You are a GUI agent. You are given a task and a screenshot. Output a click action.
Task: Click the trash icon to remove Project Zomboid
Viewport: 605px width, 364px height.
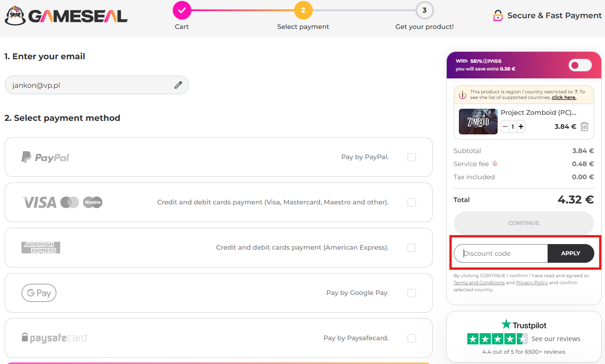[584, 126]
